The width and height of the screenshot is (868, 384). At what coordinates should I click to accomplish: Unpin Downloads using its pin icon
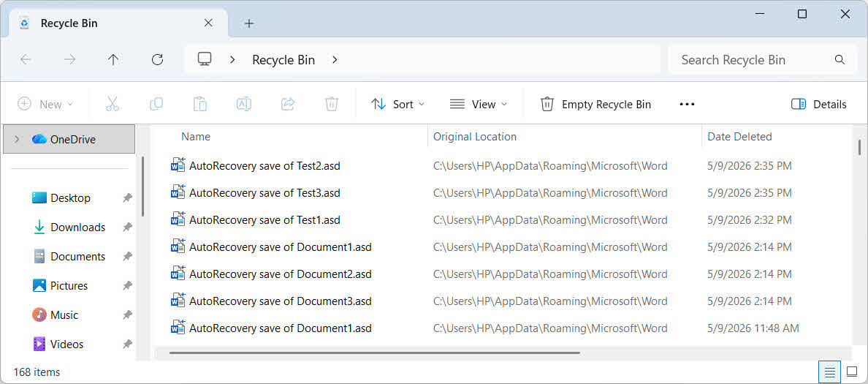tap(127, 227)
